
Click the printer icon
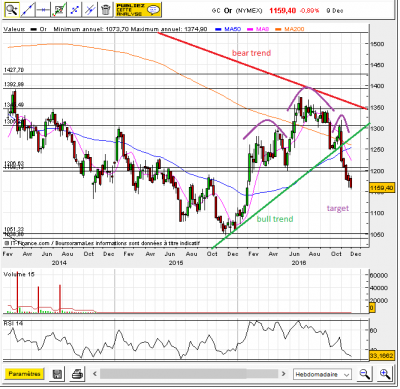tap(77, 374)
